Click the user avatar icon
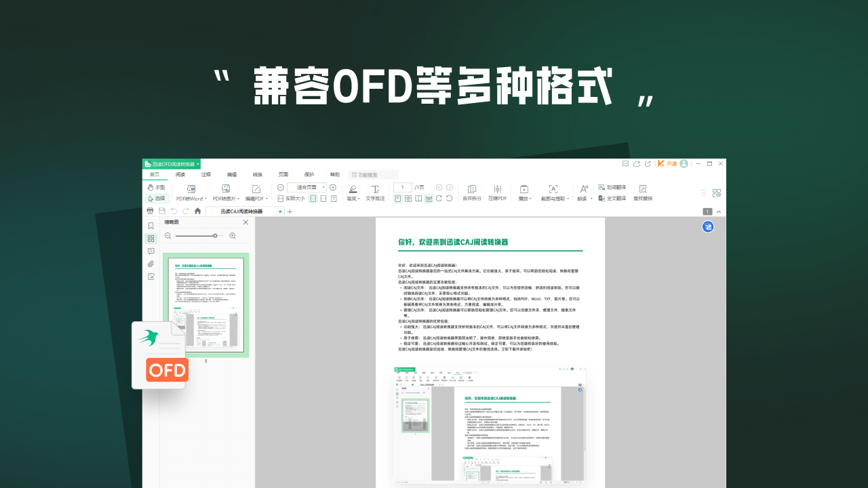868x488 pixels. (684, 163)
